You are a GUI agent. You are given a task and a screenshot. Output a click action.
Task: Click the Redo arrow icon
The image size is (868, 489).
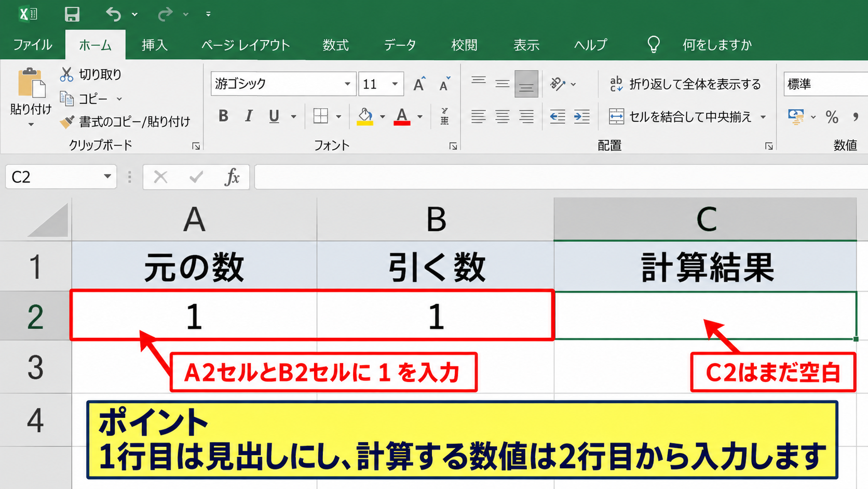tap(165, 14)
